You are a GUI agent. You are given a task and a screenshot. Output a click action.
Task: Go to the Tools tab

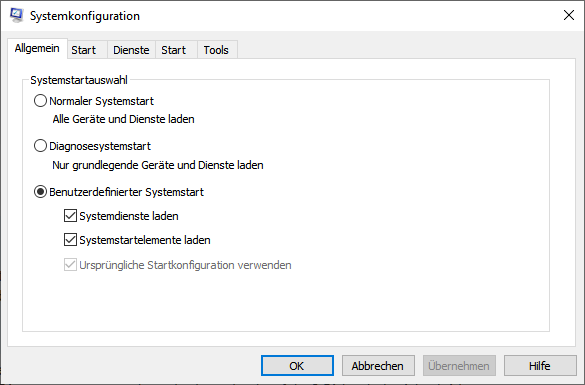click(x=216, y=50)
